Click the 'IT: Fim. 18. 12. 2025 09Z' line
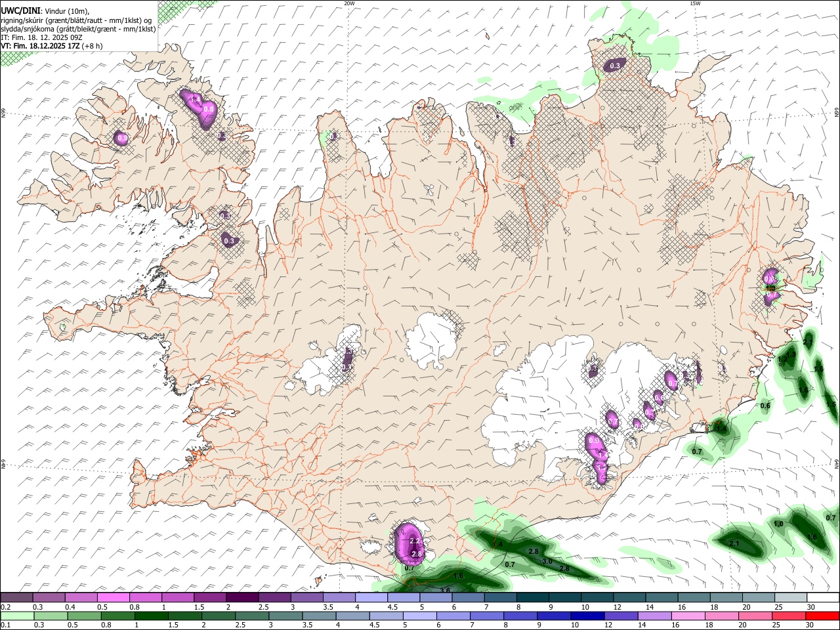 click(41, 37)
